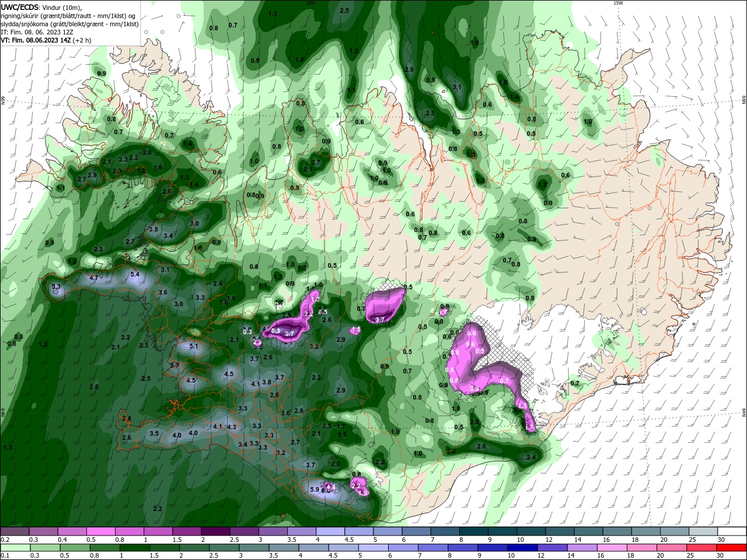
Task: Pick the lower-row violet swatch labeled 12
Action: click(x=552, y=548)
